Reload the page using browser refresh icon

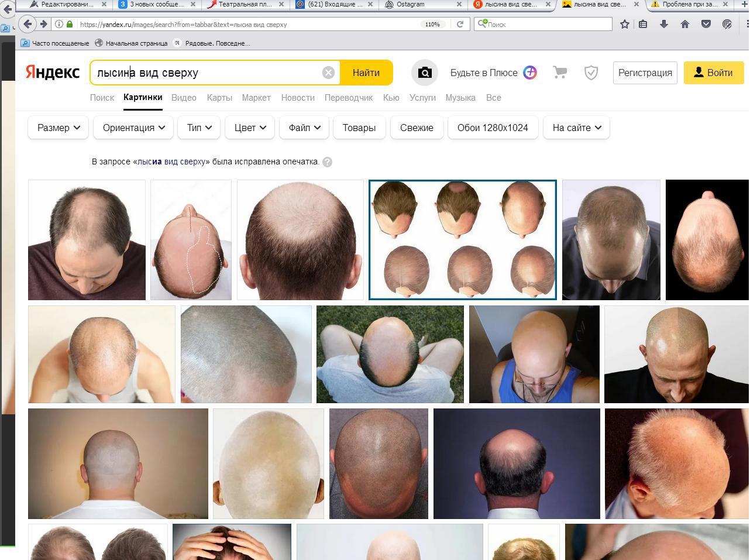(x=460, y=24)
